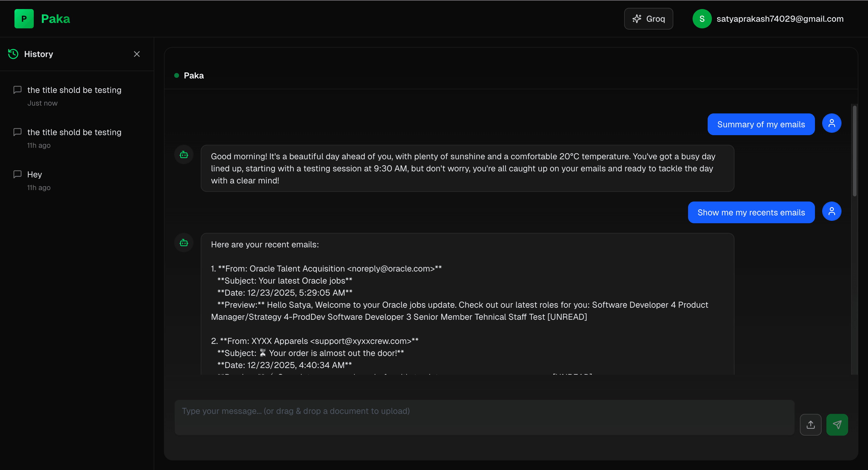868x470 pixels.
Task: Click the robot icon next to the recent emails list
Action: [184, 243]
